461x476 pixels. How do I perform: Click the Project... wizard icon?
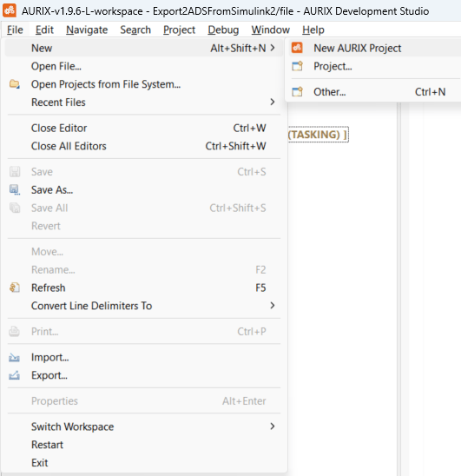297,66
